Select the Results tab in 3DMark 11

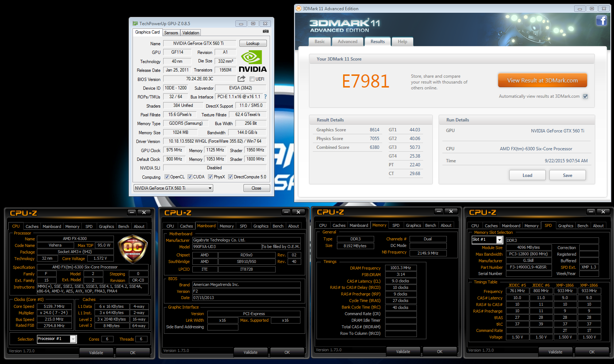[377, 42]
